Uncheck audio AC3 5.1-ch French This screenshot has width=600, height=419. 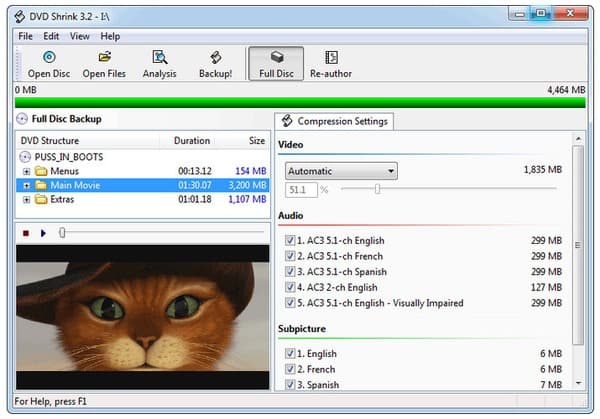point(290,256)
